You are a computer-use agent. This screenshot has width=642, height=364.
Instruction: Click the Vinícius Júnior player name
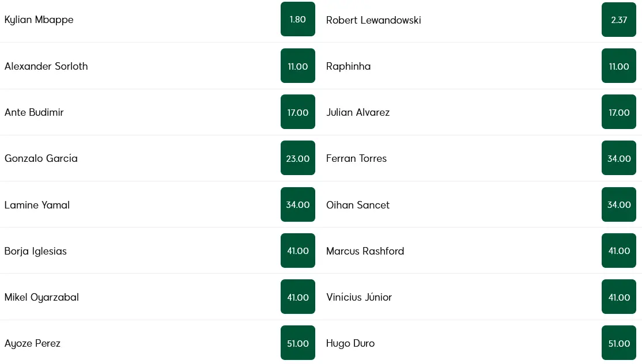click(x=359, y=297)
